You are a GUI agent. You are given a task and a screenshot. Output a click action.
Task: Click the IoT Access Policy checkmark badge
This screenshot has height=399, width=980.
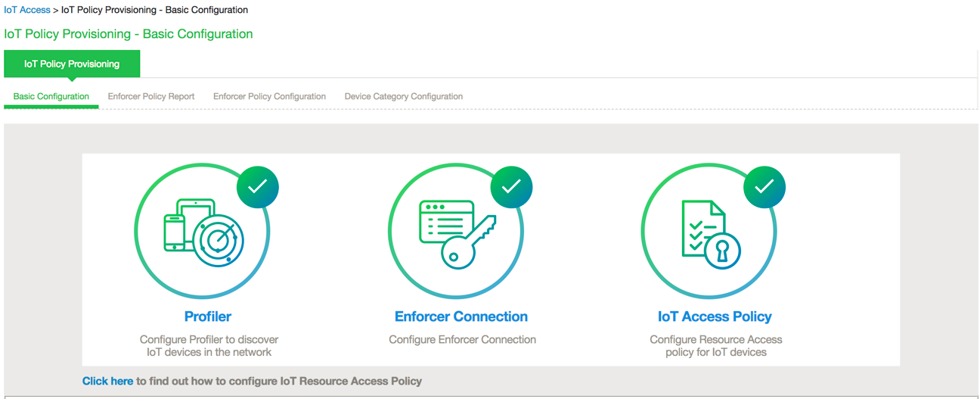pyautogui.click(x=764, y=186)
